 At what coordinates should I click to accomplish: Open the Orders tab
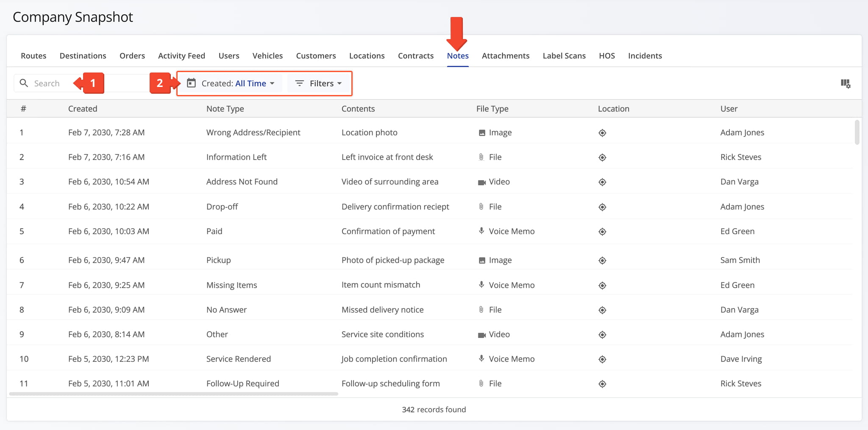tap(132, 56)
